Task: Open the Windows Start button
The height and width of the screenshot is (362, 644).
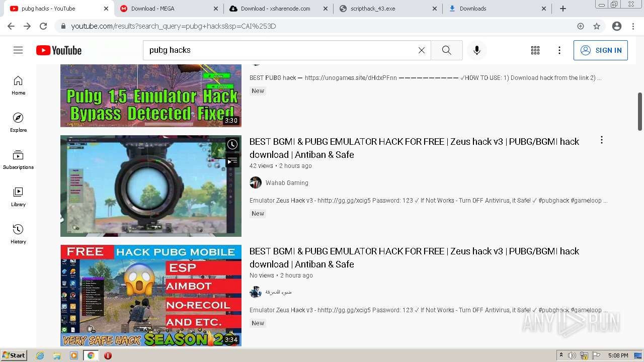Action: (14, 355)
